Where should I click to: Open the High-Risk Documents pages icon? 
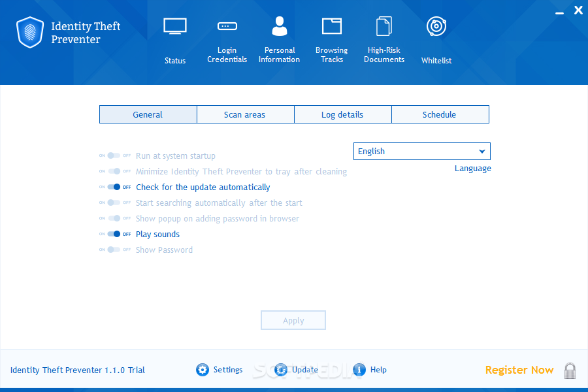pyautogui.click(x=384, y=26)
